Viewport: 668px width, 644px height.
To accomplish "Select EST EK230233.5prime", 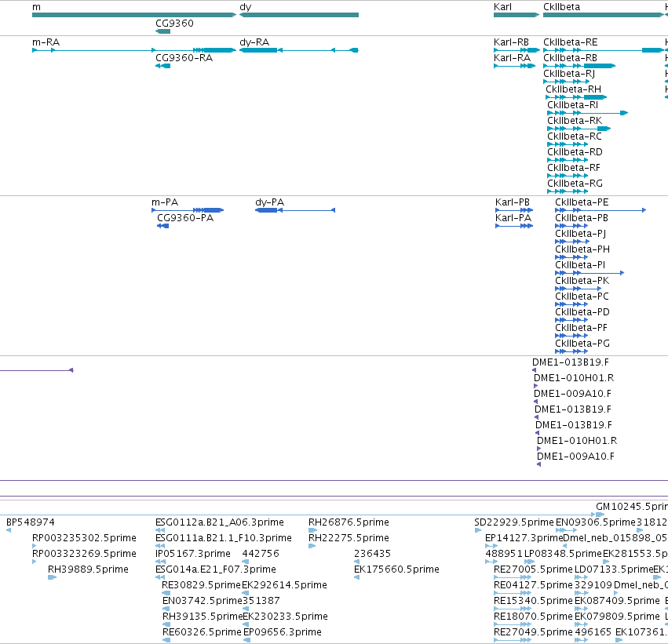I will pos(286,617).
